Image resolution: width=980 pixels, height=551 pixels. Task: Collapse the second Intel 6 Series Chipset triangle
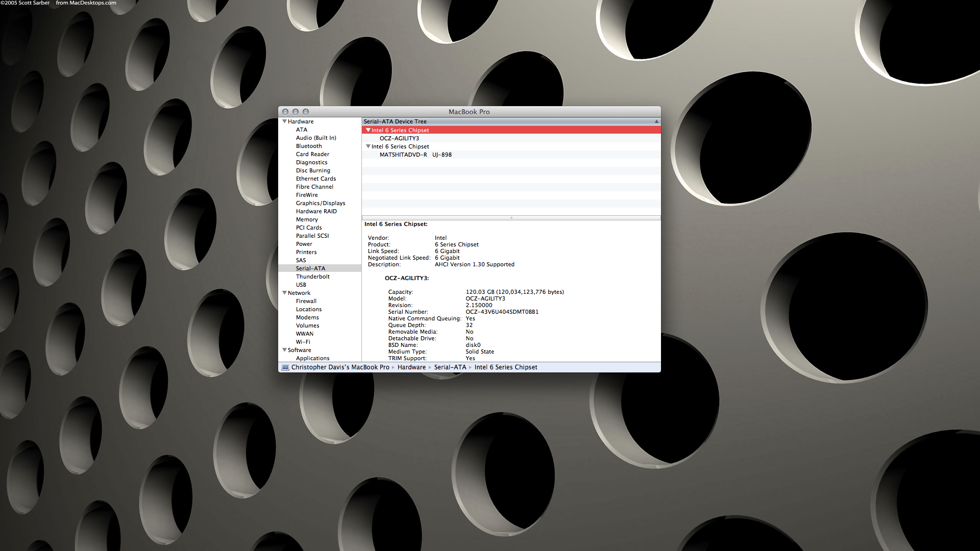click(x=368, y=146)
